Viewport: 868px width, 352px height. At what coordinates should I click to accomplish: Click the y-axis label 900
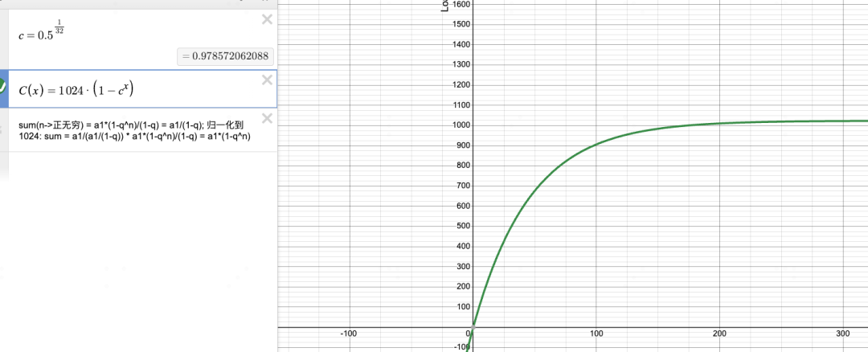(x=464, y=145)
